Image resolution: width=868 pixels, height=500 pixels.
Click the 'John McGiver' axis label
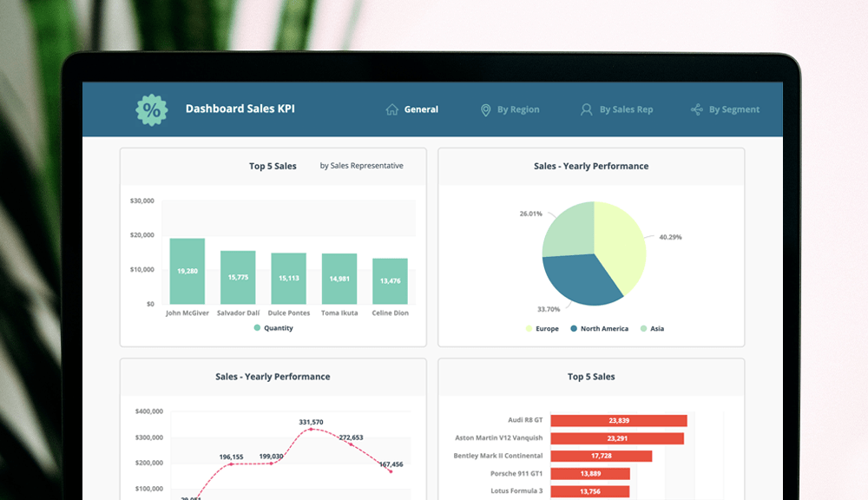click(x=187, y=312)
